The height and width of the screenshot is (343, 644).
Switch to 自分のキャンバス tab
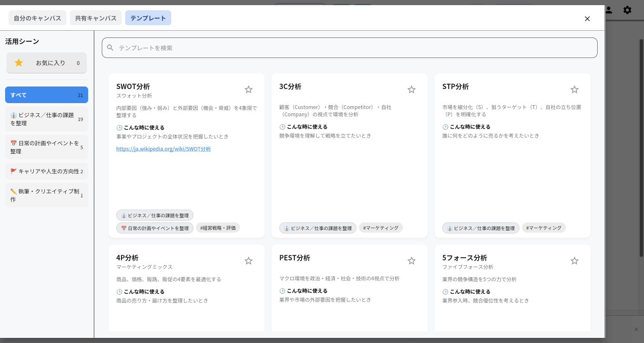(37, 18)
